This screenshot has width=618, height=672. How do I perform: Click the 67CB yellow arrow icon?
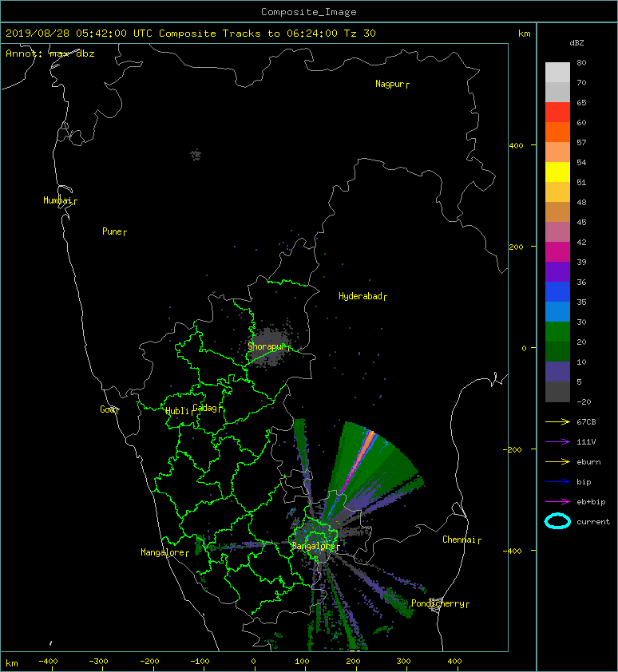(557, 421)
